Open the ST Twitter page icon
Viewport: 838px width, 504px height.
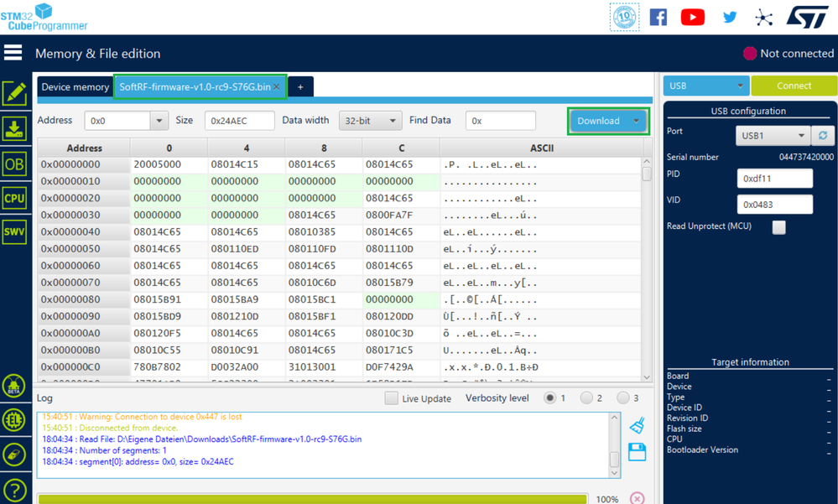click(730, 17)
